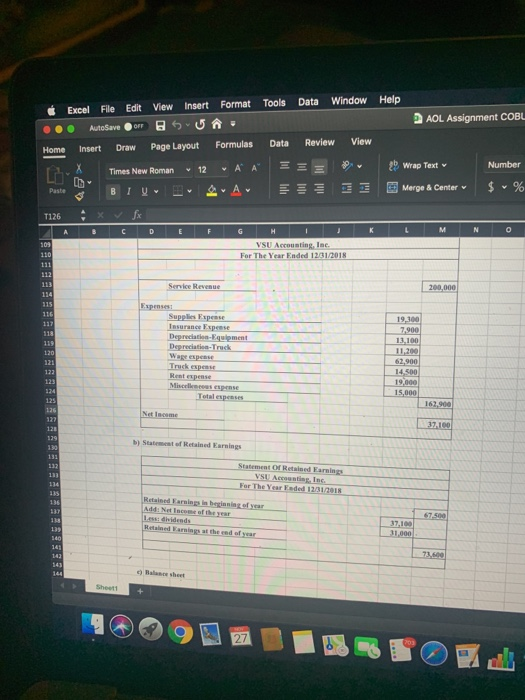525x700 pixels.
Task: Align text to the middle vertically
Action: click(x=302, y=167)
